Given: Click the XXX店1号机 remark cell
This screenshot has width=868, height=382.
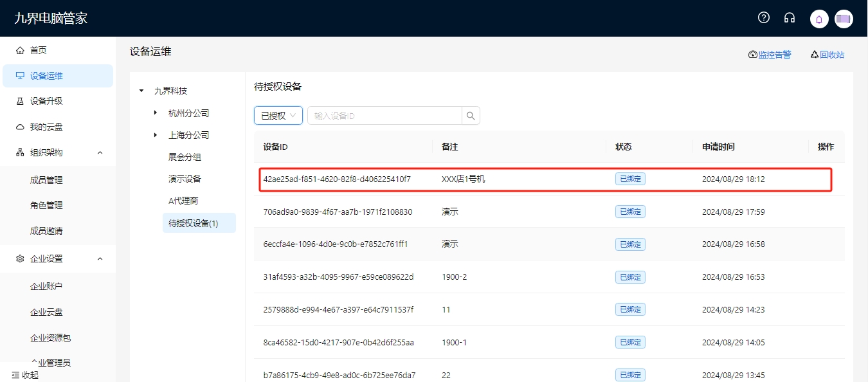Looking at the screenshot, I should tap(464, 179).
